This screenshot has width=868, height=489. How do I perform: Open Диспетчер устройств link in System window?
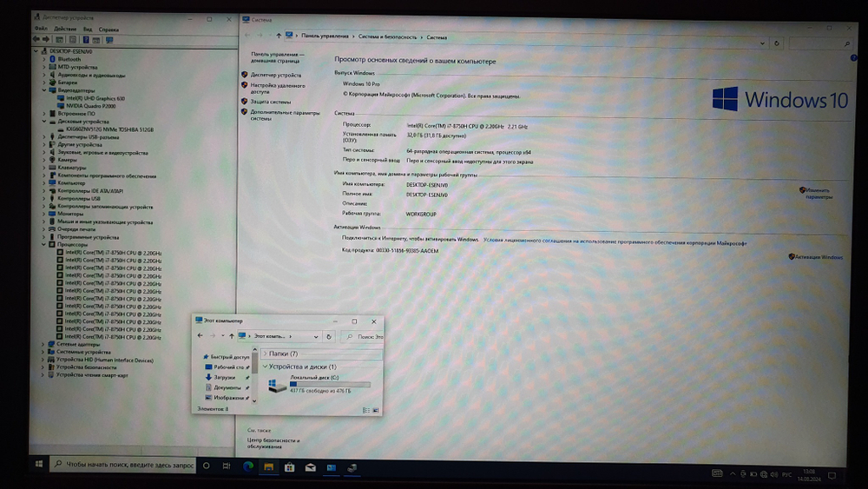coord(276,75)
